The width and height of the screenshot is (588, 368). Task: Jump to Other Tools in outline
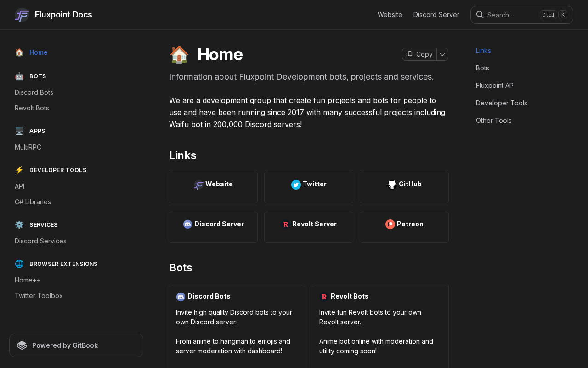494,121
